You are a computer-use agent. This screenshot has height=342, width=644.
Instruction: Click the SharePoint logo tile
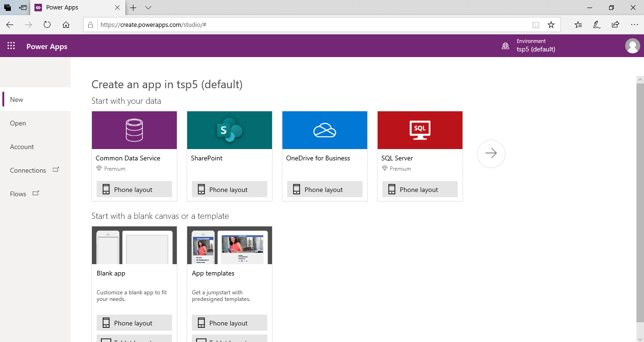click(230, 130)
